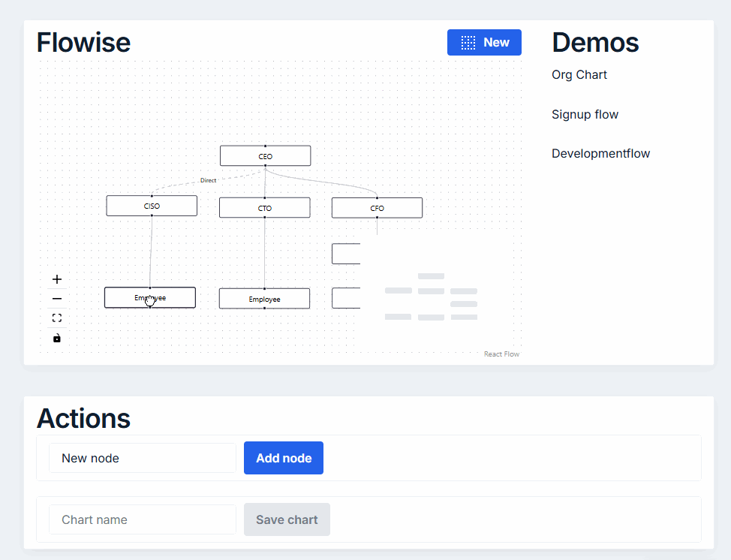
Task: Click the Add node button
Action: (x=284, y=458)
